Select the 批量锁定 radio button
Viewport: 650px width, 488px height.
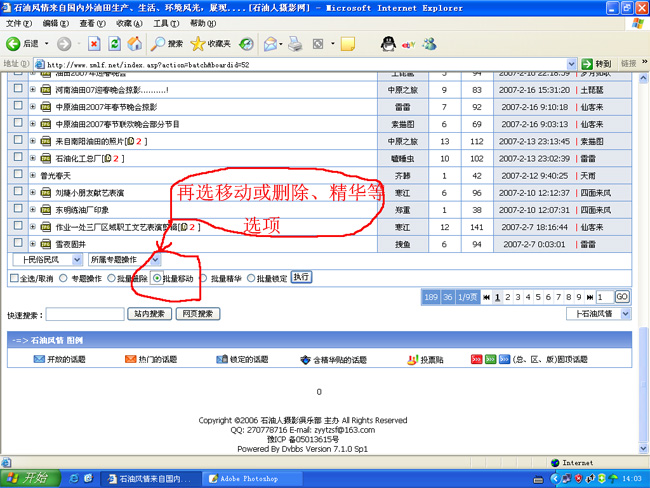251,278
